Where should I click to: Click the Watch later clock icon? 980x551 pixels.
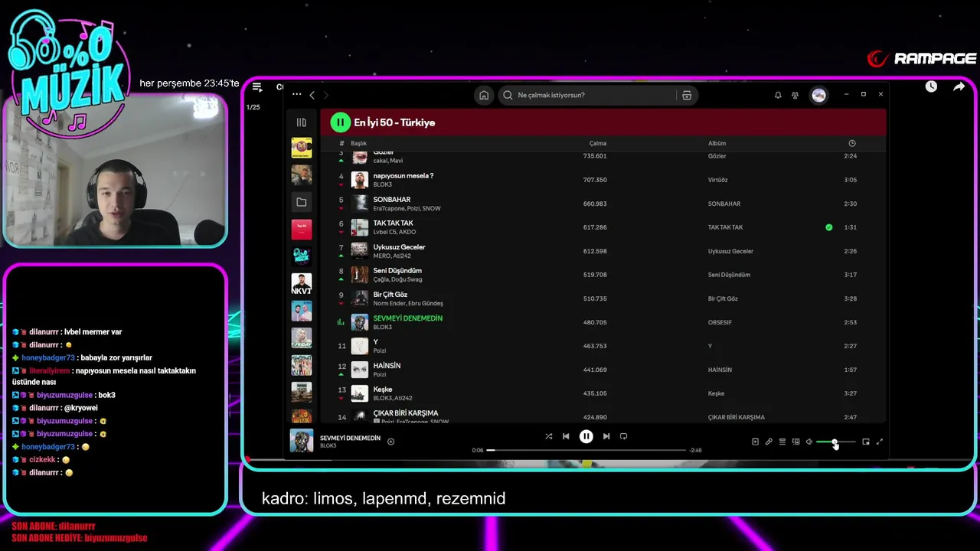tap(931, 86)
